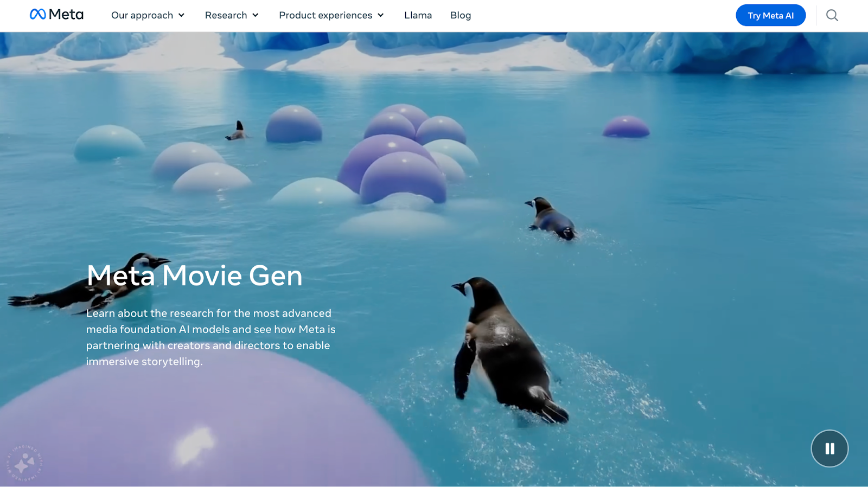Click the Meta wordmark text in header
Image resolution: width=868 pixels, height=487 pixels.
click(66, 15)
